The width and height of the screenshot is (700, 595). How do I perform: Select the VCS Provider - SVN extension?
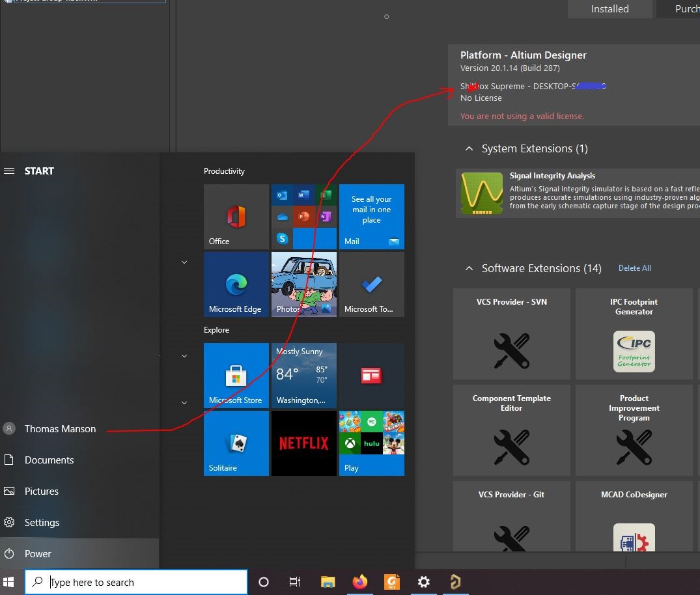(512, 334)
